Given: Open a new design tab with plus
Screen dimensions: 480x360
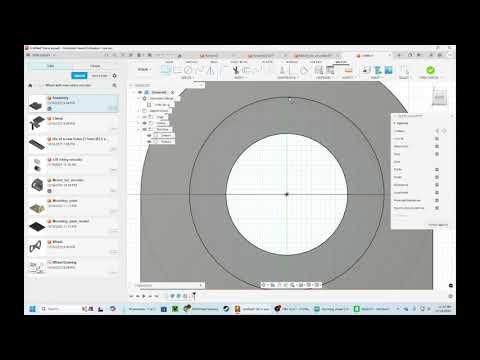Looking at the screenshot, I should coord(399,55).
